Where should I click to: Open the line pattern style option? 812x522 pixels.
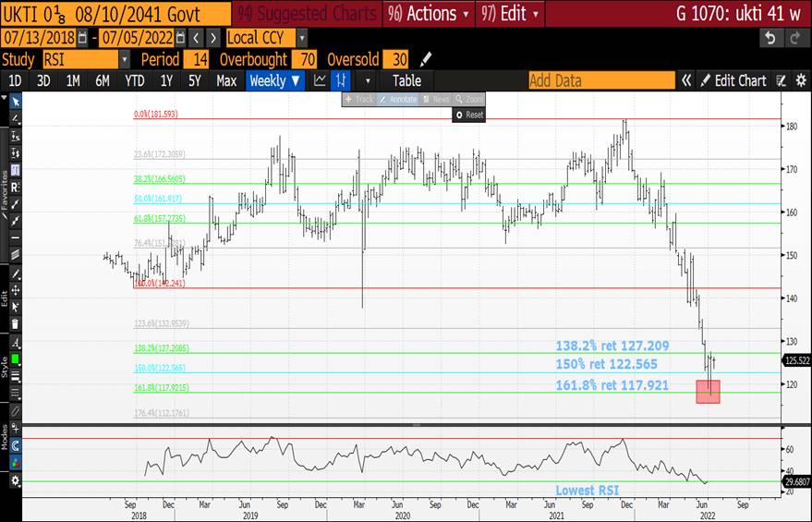tap(15, 393)
